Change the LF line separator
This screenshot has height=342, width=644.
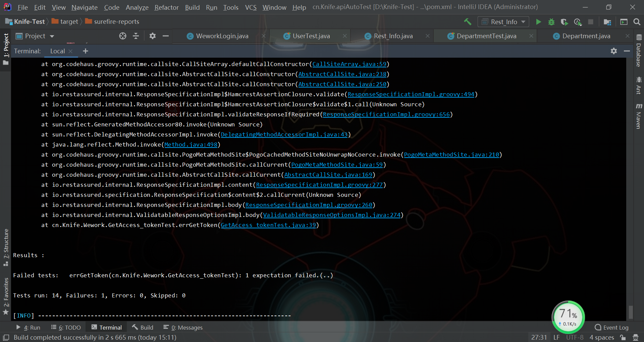tap(556, 337)
